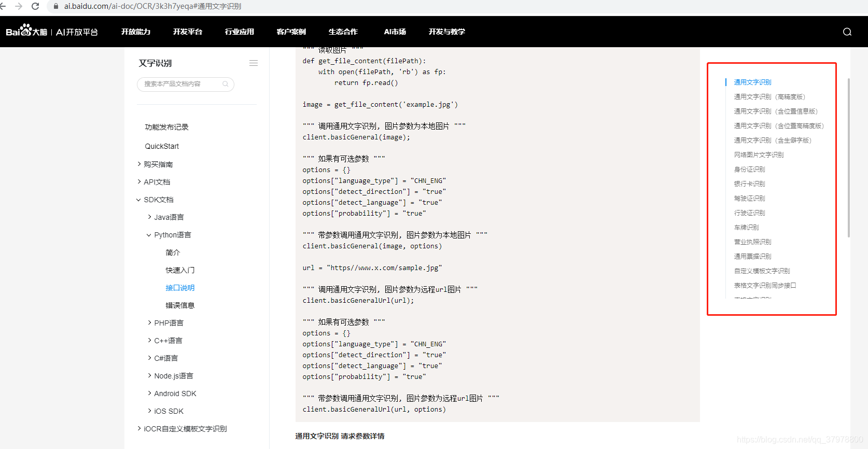The height and width of the screenshot is (449, 868).
Task: Select 接口说明 under Python语言
Action: click(x=180, y=288)
